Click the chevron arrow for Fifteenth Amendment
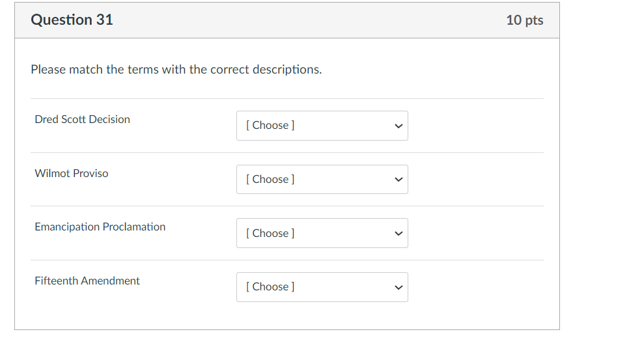This screenshot has width=644, height=347. point(399,287)
